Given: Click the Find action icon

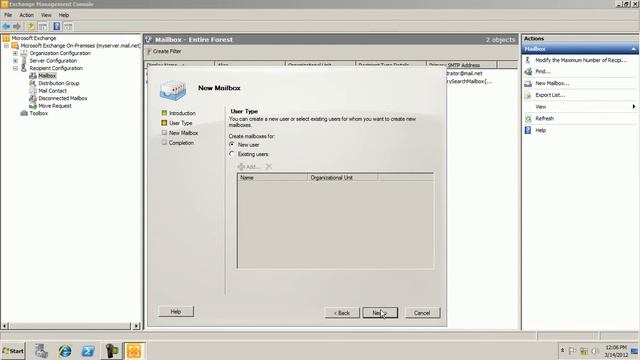Looking at the screenshot, I should click(x=528, y=71).
